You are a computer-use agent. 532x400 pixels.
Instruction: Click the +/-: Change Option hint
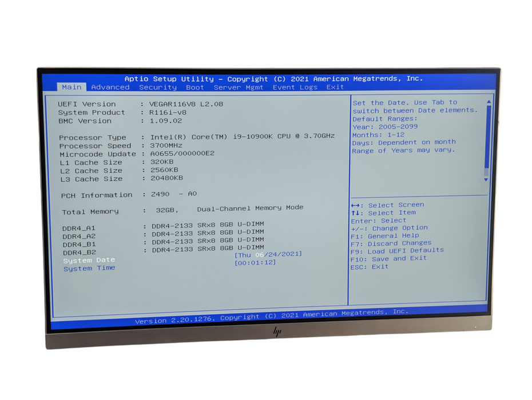coord(389,229)
